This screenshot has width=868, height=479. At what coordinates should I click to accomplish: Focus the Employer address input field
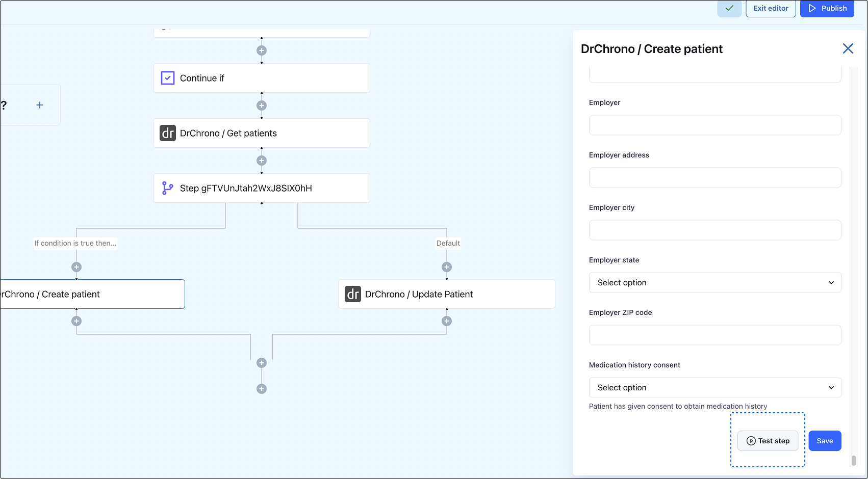coord(715,177)
